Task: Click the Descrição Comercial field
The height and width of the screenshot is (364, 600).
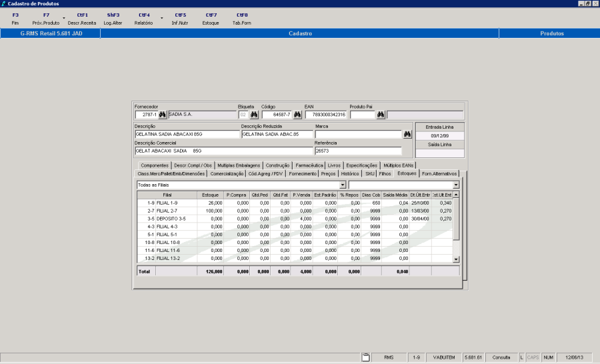Action: pyautogui.click(x=224, y=151)
